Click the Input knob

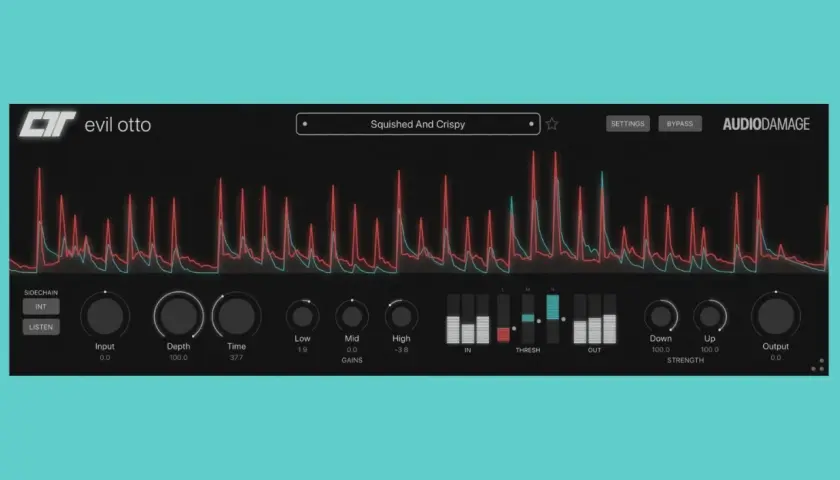coord(105,316)
